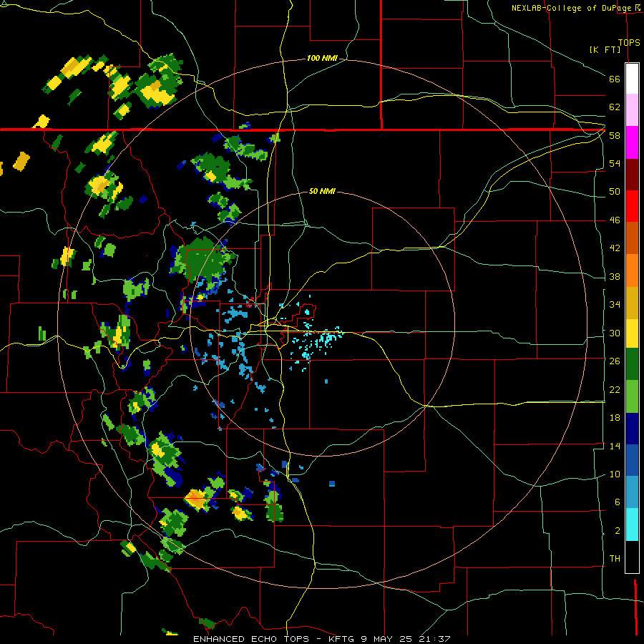The image size is (644, 644).
Task: Click the "6" legend value
Action: click(x=617, y=502)
